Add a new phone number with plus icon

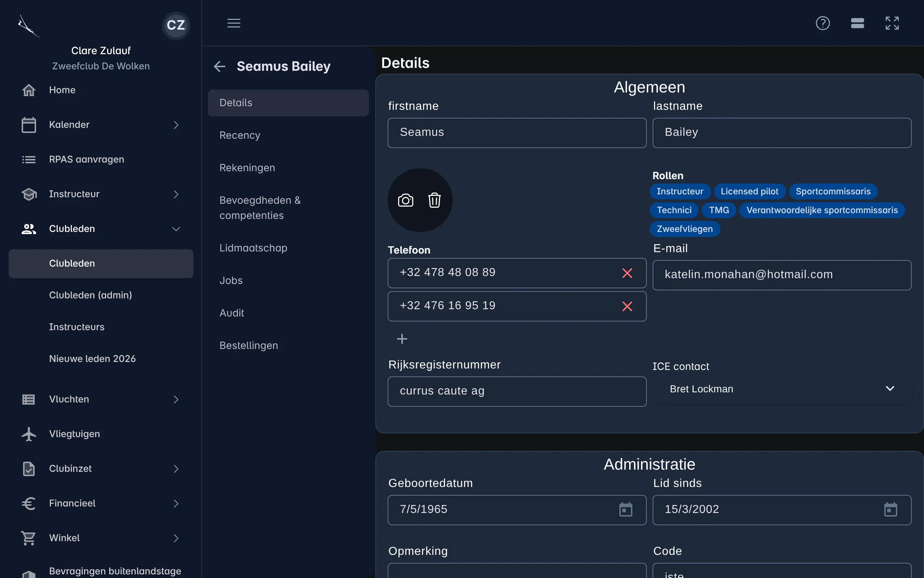(402, 339)
